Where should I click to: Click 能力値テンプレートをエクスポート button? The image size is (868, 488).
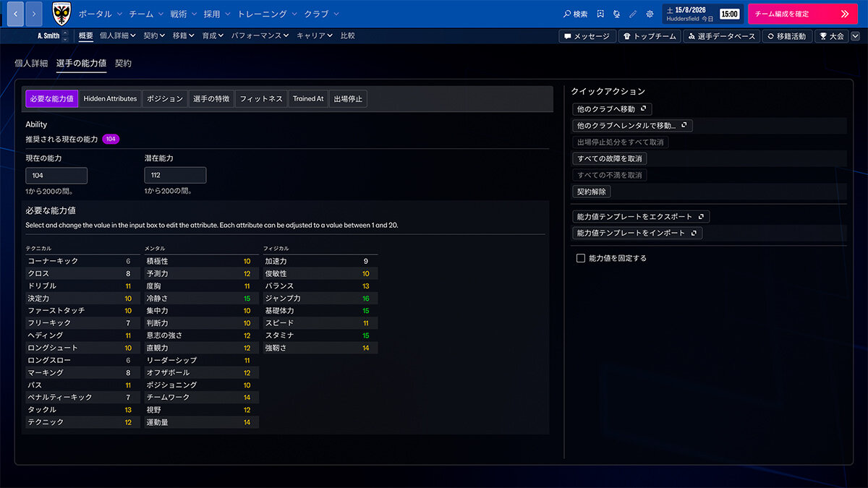coord(640,217)
